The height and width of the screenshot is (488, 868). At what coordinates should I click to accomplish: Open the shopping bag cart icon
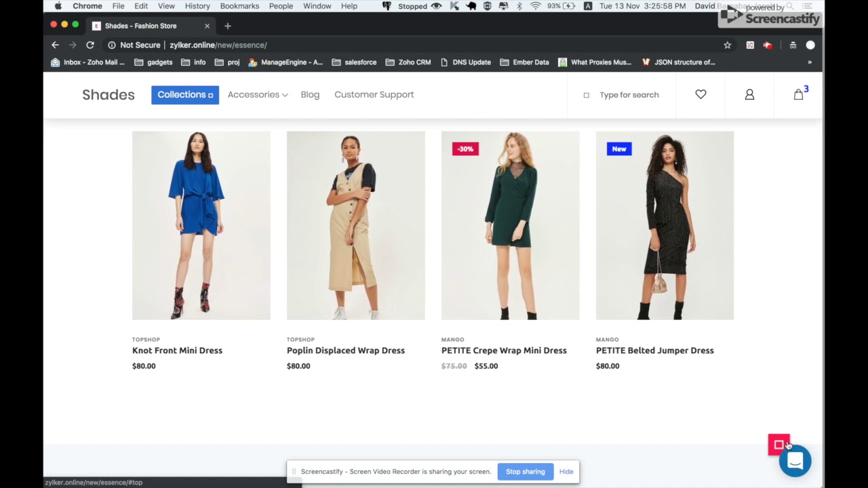pos(799,95)
